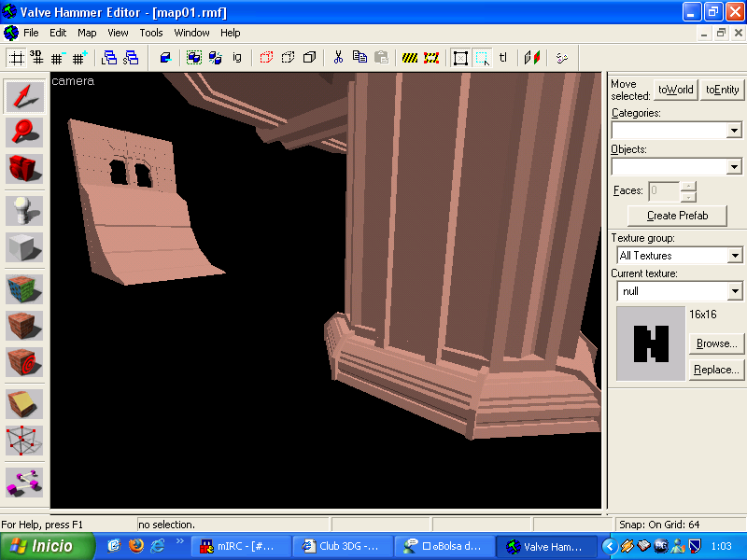Select the Block creation tool
Viewport: 747px width, 560px height.
tap(24, 247)
